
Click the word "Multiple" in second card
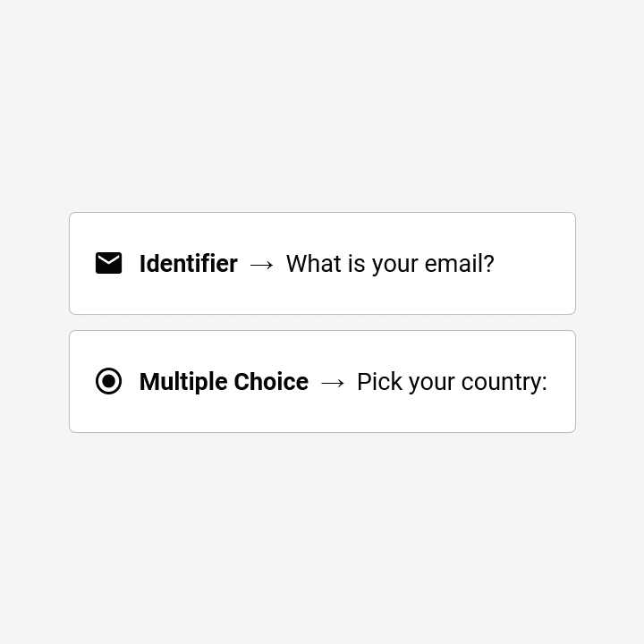[183, 382]
